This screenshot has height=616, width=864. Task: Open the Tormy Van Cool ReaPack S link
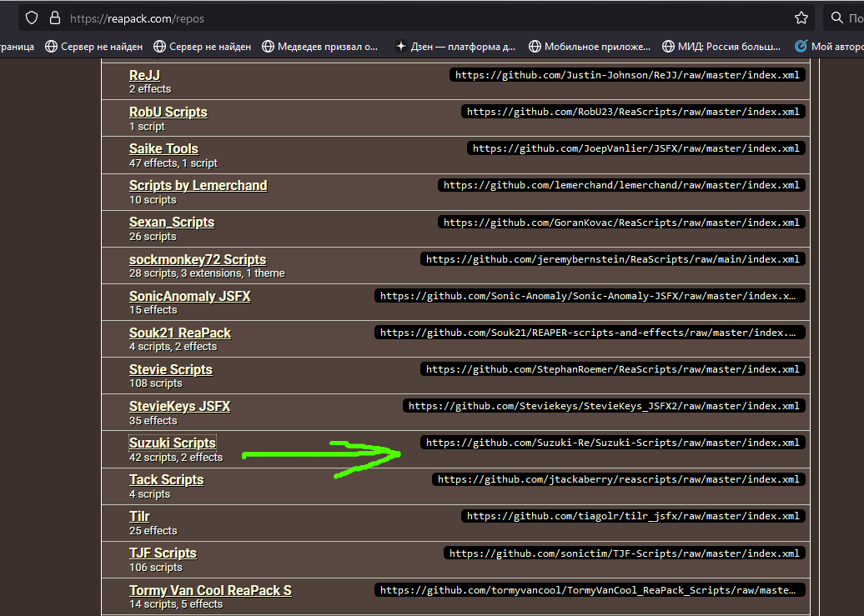(210, 591)
